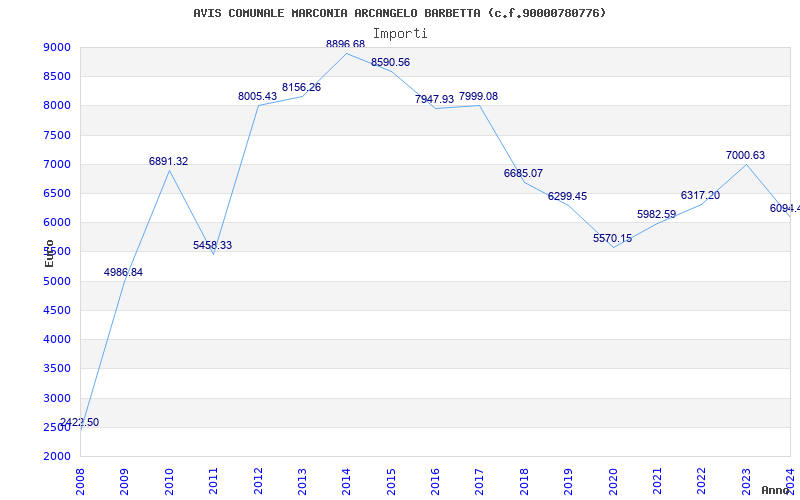Click the 2011 x-axis year label
The width and height of the screenshot is (800, 500).
tap(213, 482)
